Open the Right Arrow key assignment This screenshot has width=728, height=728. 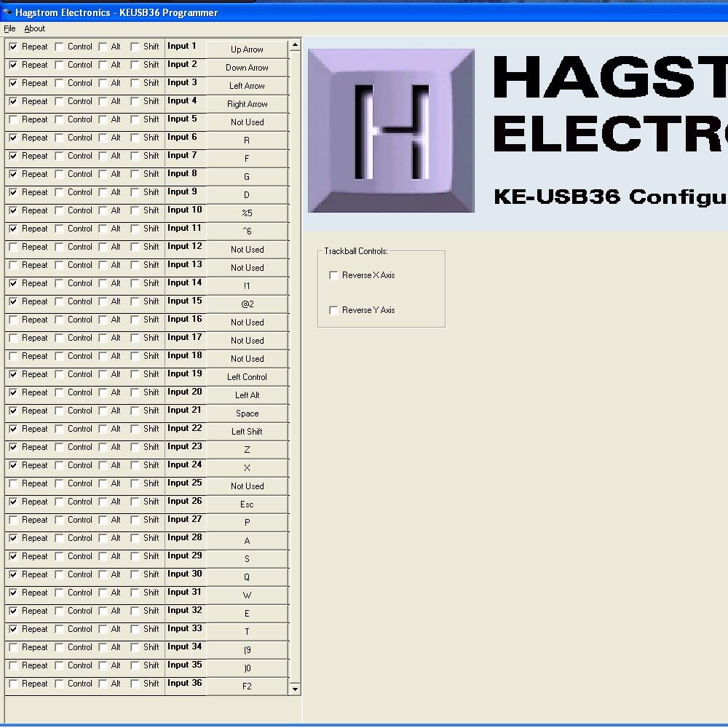(x=247, y=103)
